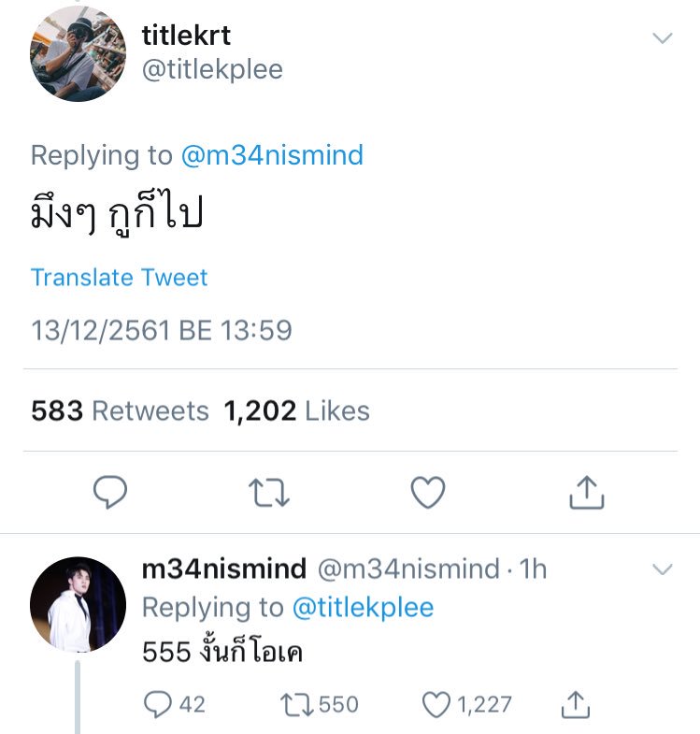
Task: Tap the m34nismind display name in reply
Action: coord(224,568)
